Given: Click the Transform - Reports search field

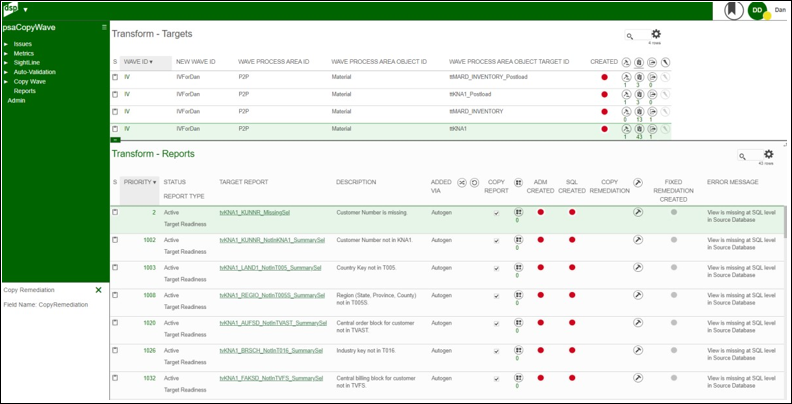Looking at the screenshot, I should click(751, 156).
